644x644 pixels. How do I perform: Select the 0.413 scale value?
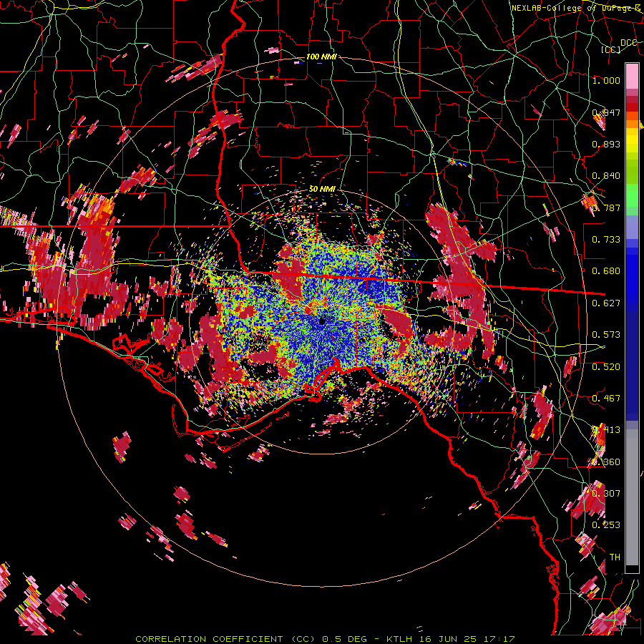(x=606, y=430)
